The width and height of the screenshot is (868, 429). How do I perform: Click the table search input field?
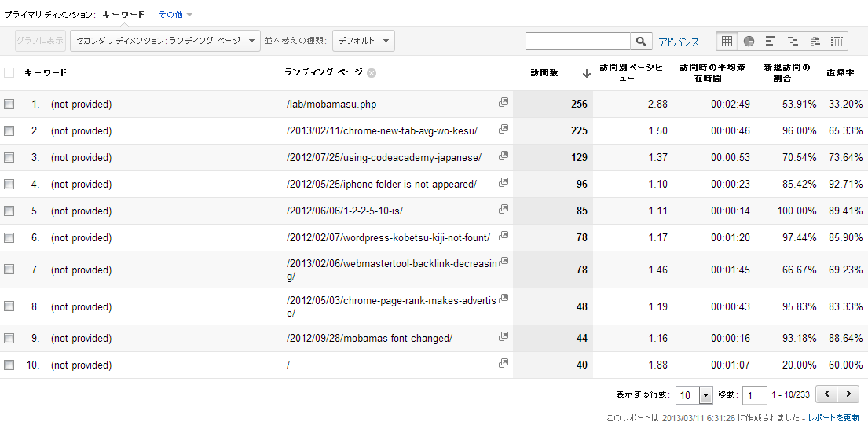[x=577, y=41]
